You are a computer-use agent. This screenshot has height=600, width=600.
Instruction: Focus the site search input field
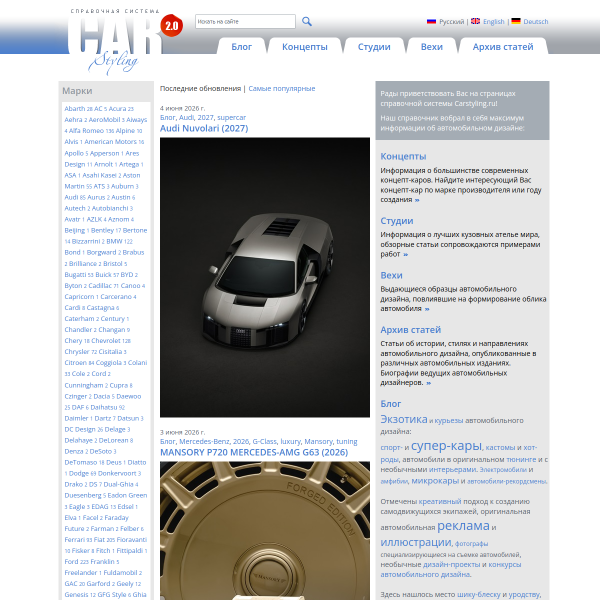pos(245,21)
